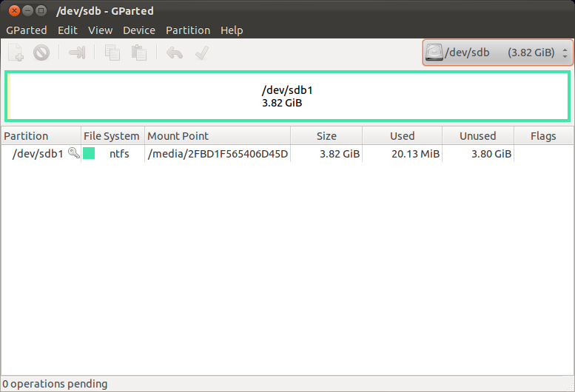
Task: Click the File System column header
Action: pos(112,136)
